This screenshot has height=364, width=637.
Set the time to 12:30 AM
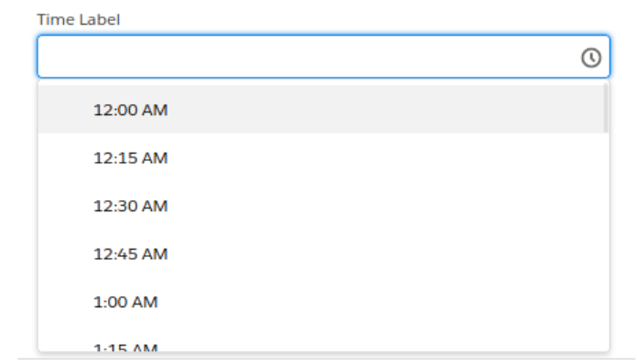(321, 206)
